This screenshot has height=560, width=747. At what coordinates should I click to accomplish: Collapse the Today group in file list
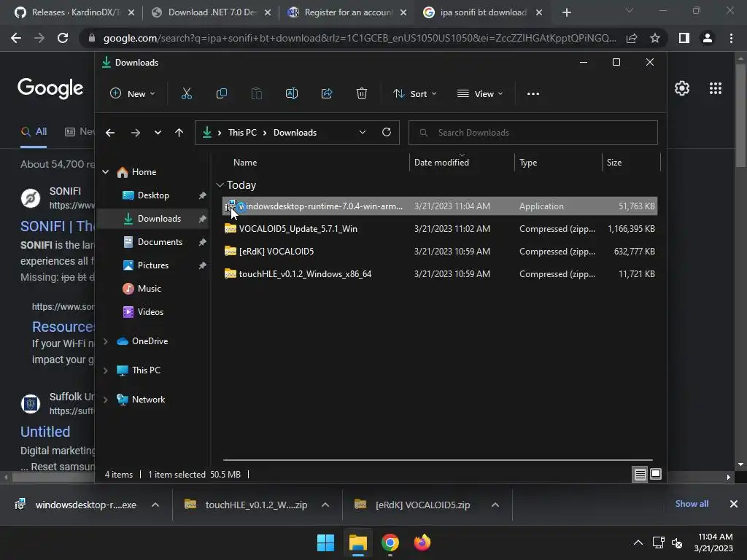[x=220, y=184]
